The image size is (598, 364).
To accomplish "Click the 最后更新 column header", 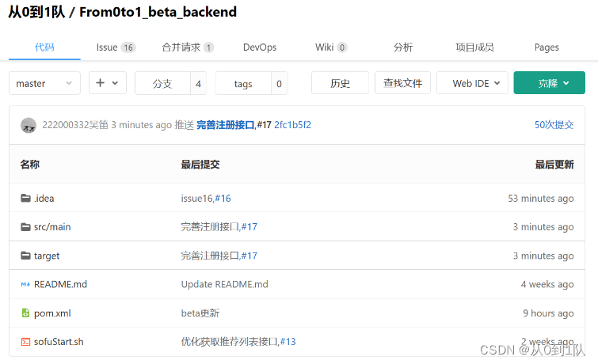I will [x=554, y=165].
